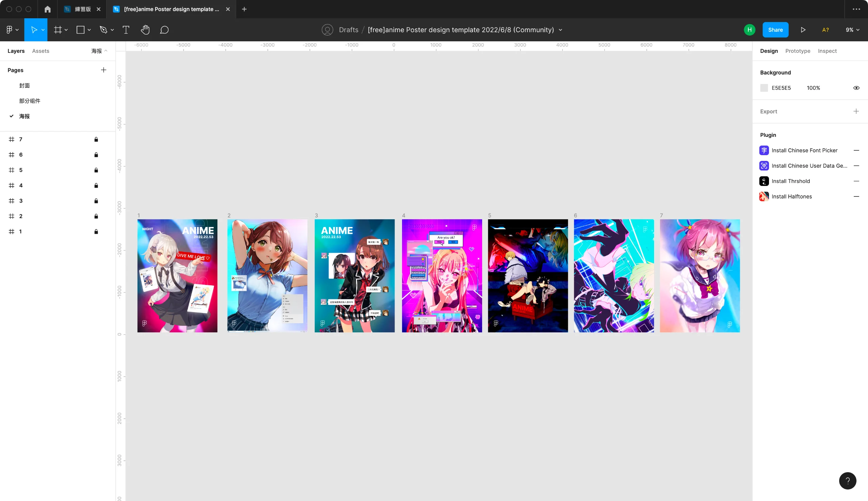The image size is (868, 501).
Task: Click the Install Thrshold plugin icon
Action: tap(764, 181)
